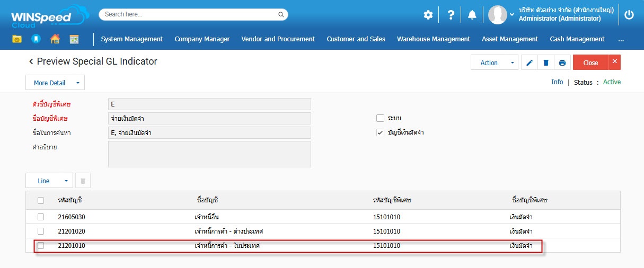Viewport: 644px width, 268px height.
Task: Click the Info link
Action: (557, 82)
